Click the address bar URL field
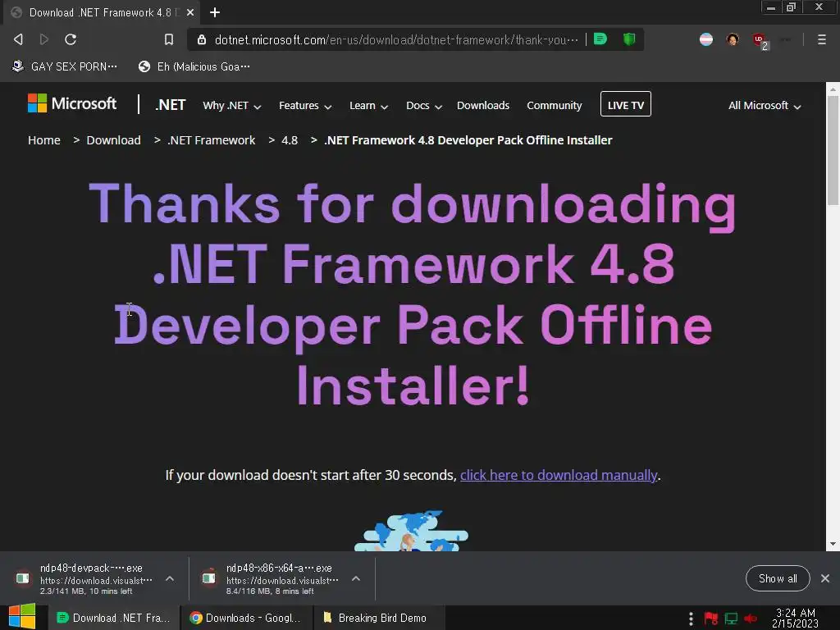The height and width of the screenshot is (630, 840). pos(395,39)
